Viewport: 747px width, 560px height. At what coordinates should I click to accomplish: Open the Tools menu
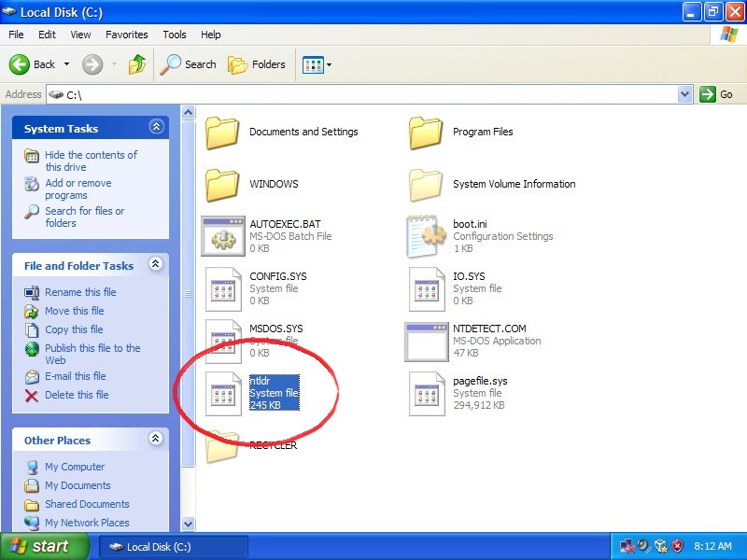click(x=175, y=35)
